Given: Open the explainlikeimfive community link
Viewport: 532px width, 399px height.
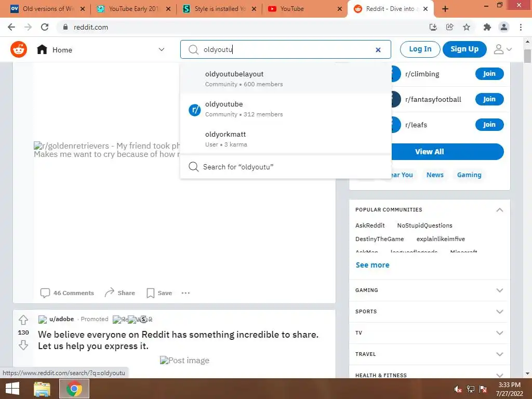Looking at the screenshot, I should 441,239.
